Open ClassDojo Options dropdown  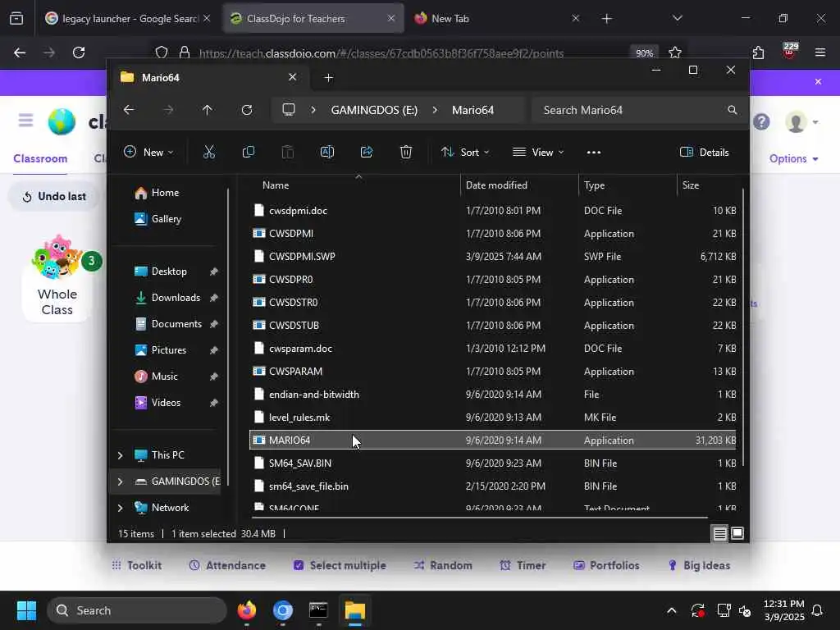click(x=793, y=158)
